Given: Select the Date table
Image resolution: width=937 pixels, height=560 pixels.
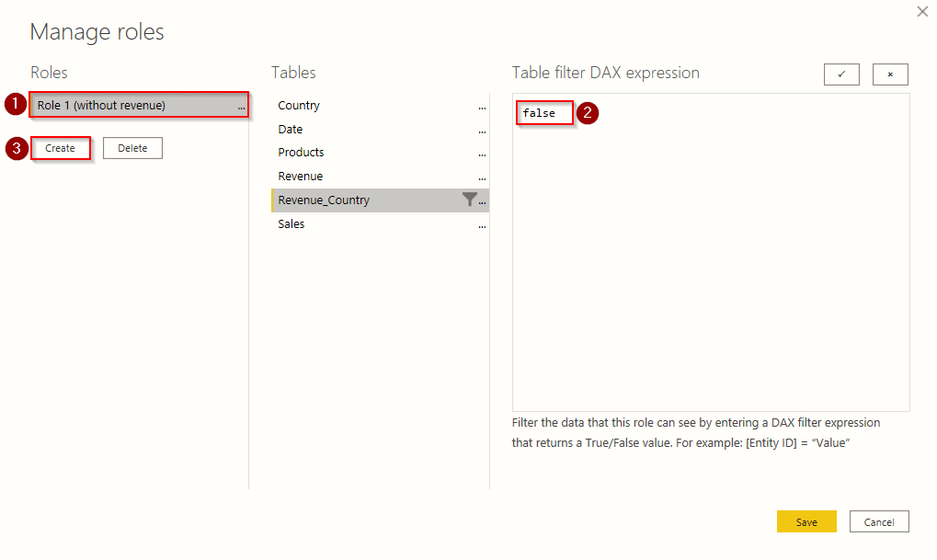Looking at the screenshot, I should [x=291, y=130].
